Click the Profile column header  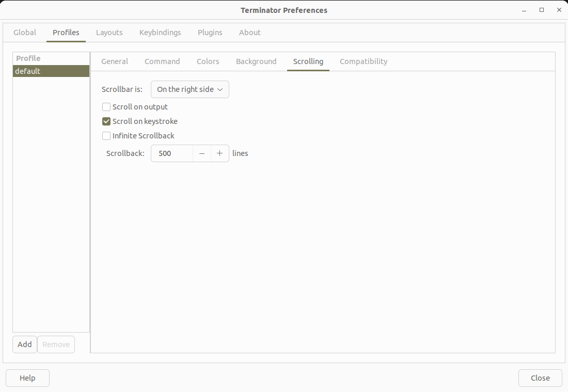click(51, 58)
